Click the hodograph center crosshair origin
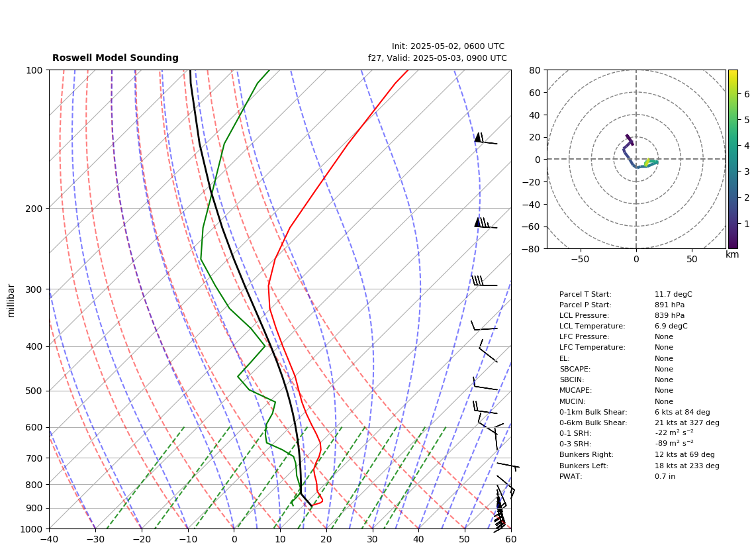This screenshot has height=551, width=756. click(636, 159)
